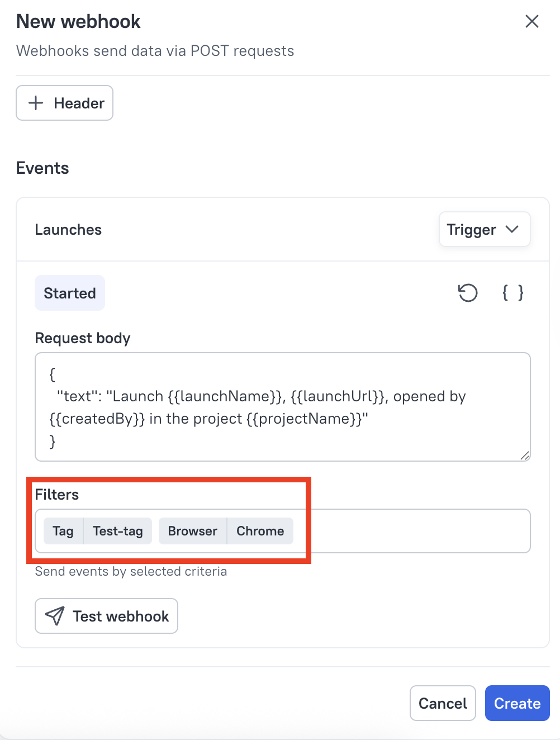Click the plus icon on Header button
Image resolution: width=560 pixels, height=740 pixels.
coord(36,103)
